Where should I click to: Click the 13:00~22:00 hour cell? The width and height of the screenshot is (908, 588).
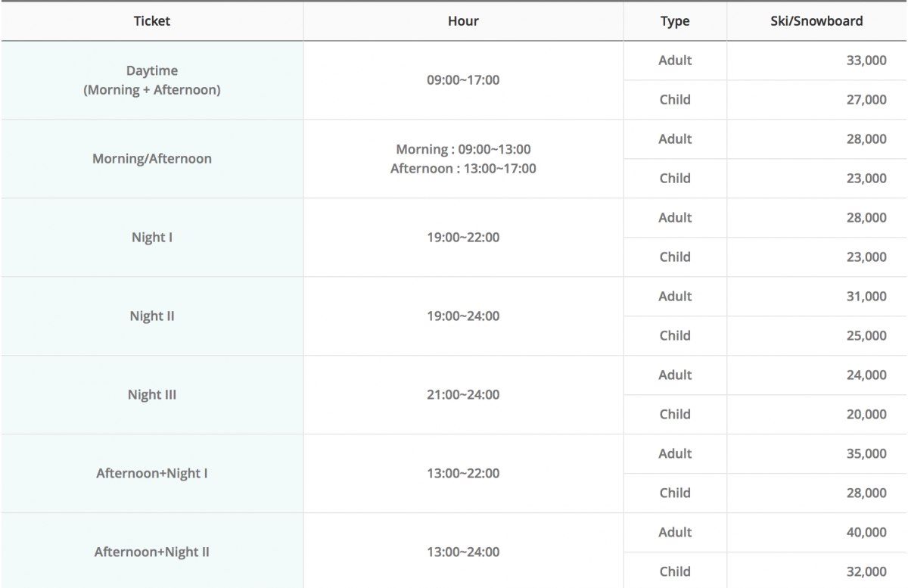463,474
